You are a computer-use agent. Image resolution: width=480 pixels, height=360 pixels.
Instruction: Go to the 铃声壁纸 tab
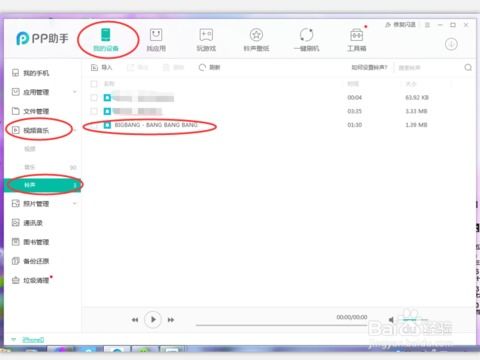click(256, 40)
